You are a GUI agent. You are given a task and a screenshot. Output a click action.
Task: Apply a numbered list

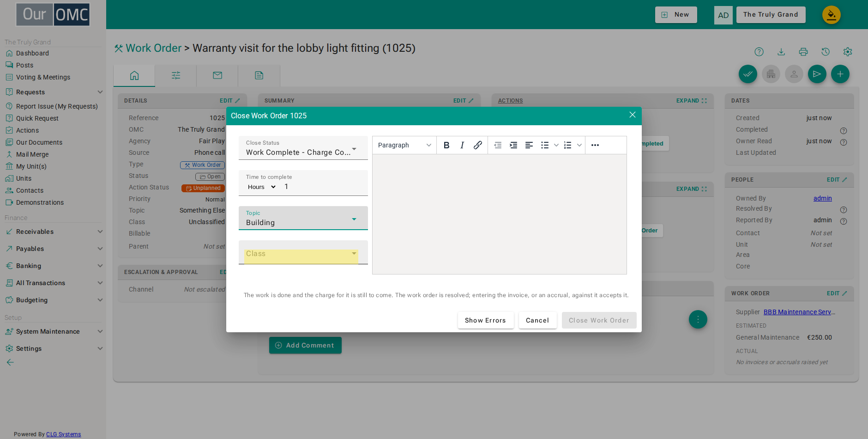pos(568,145)
